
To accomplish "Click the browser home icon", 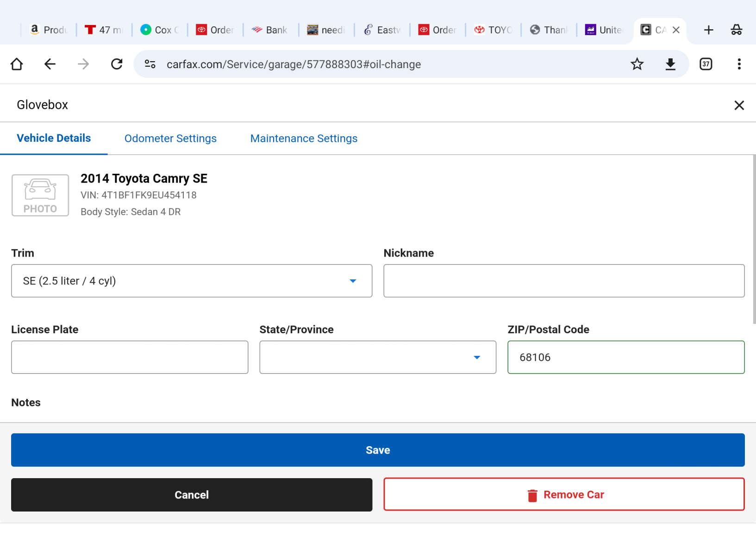I will click(x=17, y=64).
